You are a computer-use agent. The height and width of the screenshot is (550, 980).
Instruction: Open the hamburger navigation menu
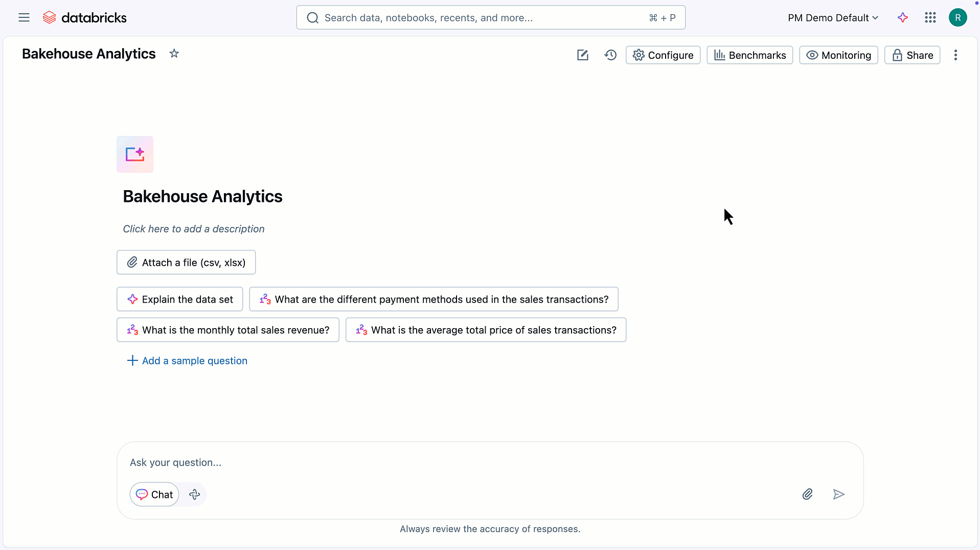24,18
